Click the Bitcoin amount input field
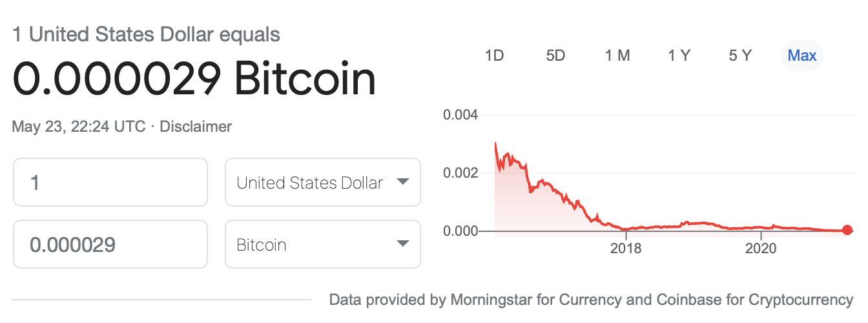The image size is (868, 323). (x=110, y=245)
